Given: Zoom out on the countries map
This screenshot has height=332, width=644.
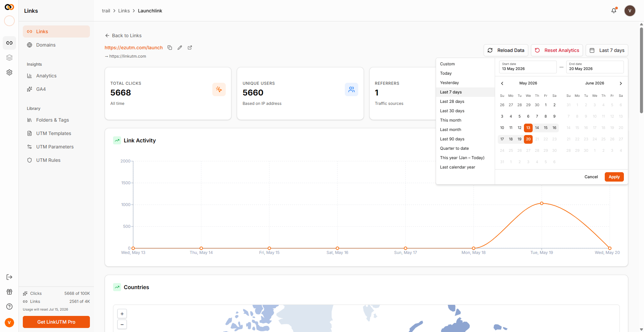Looking at the screenshot, I should [122, 324].
